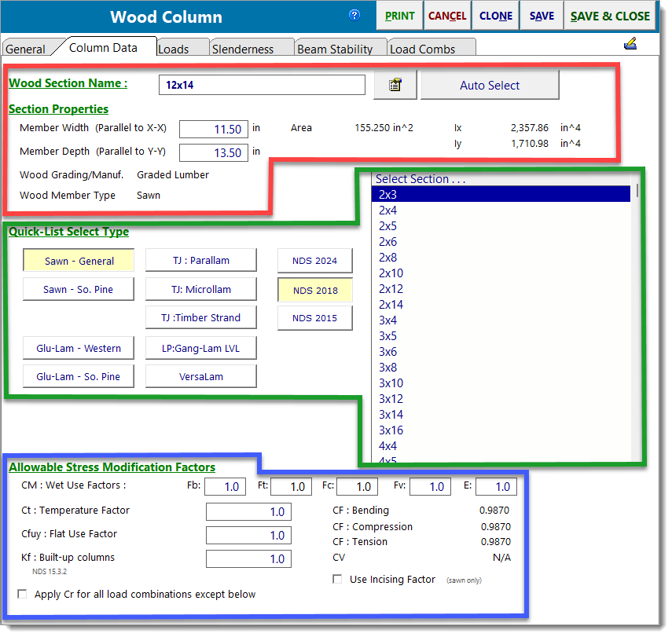
Task: Select 2x6 in the section list
Action: 388,241
